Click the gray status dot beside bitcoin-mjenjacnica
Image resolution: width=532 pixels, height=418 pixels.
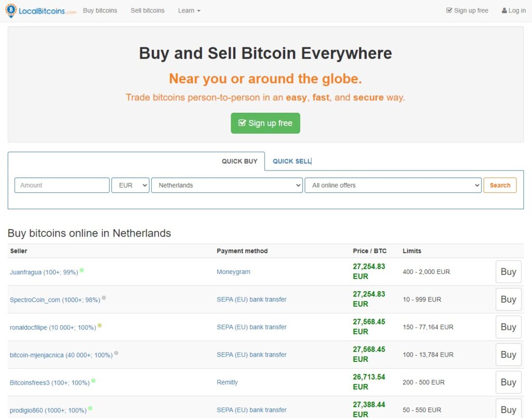[x=116, y=353]
